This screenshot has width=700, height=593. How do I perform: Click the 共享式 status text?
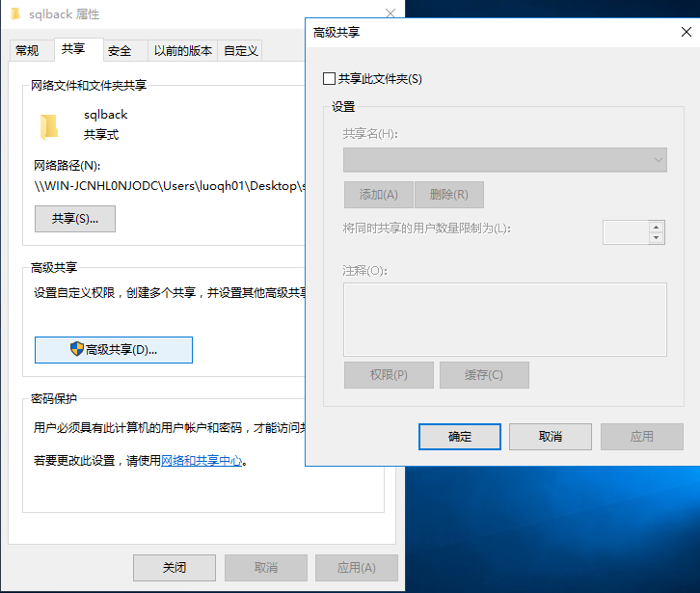click(101, 134)
